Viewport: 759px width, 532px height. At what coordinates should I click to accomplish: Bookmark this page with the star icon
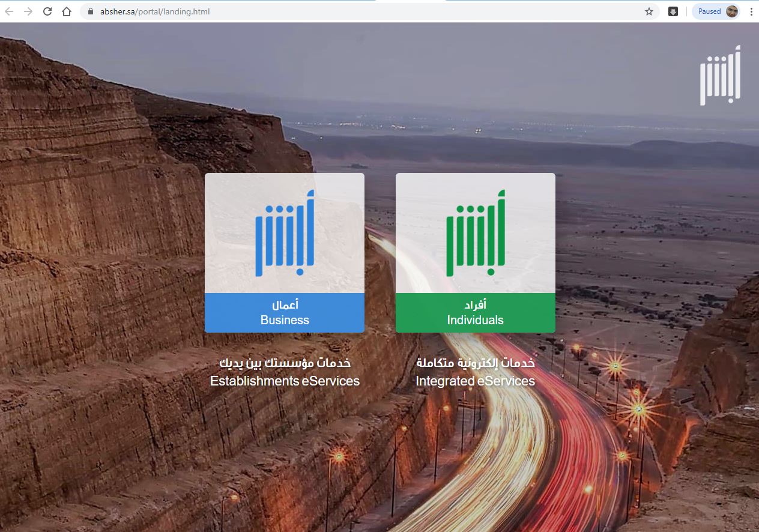pyautogui.click(x=649, y=11)
